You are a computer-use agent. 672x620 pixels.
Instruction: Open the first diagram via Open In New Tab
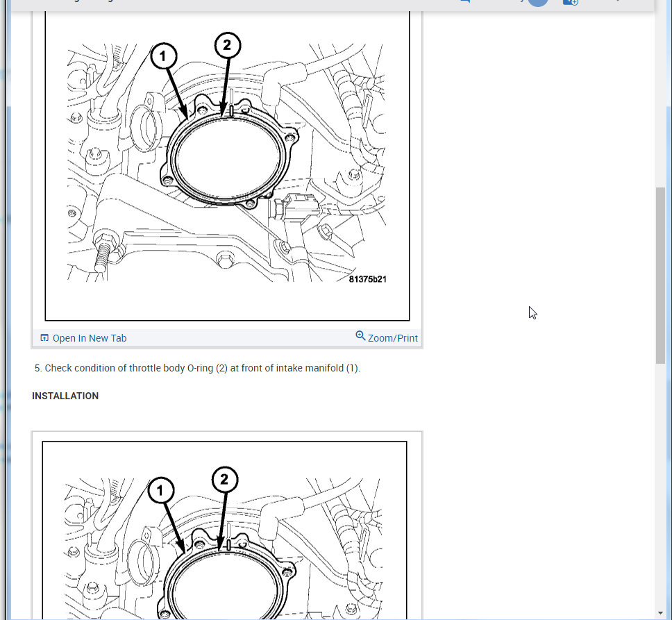pos(90,338)
